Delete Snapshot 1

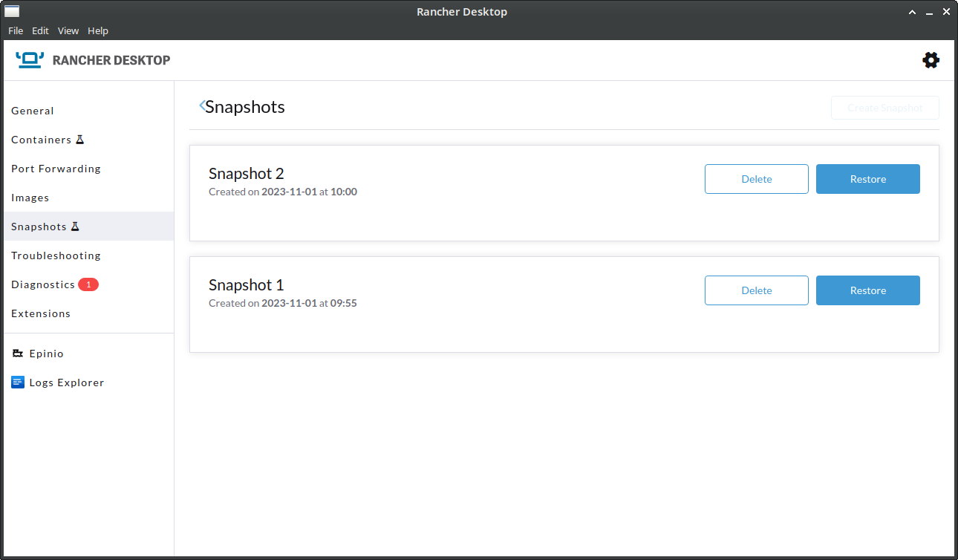click(x=757, y=290)
